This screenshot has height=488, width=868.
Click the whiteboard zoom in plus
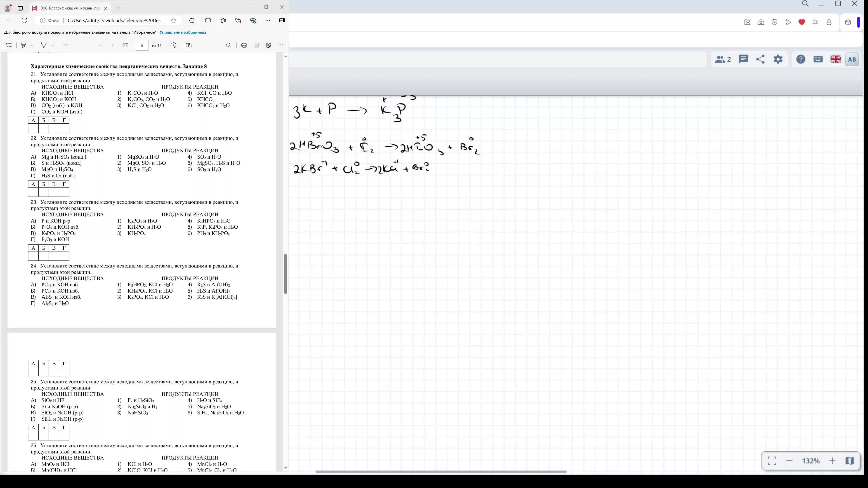(832, 461)
